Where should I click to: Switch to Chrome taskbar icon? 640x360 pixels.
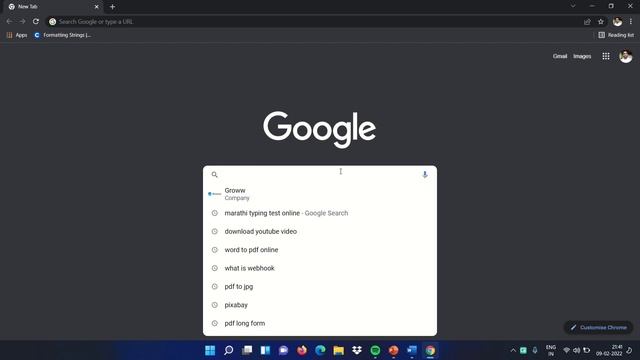(x=430, y=350)
